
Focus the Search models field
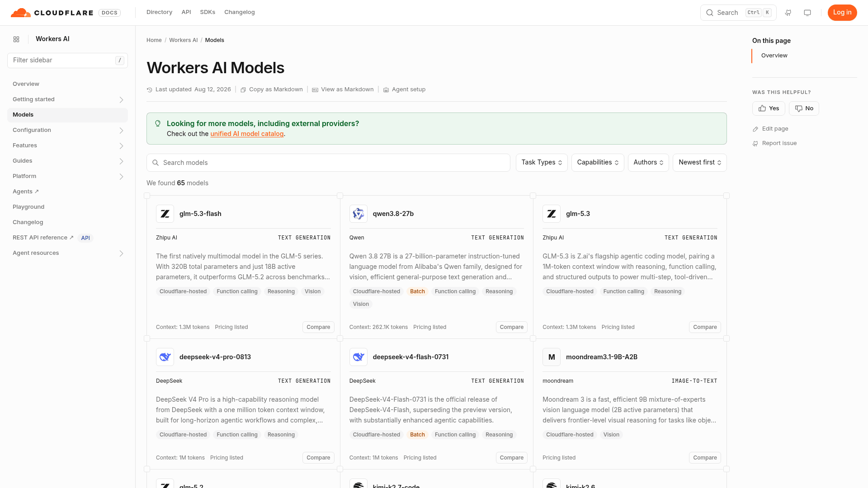tap(328, 163)
